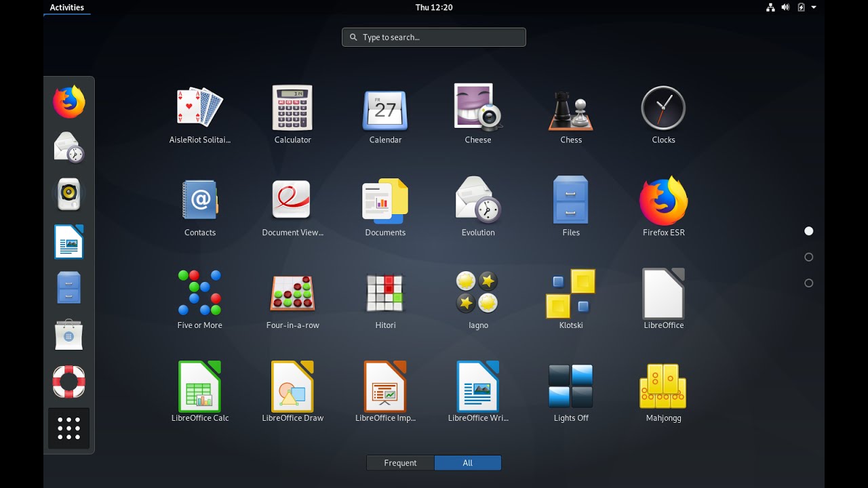Launch Firefox ESR from the app grid

click(x=663, y=201)
